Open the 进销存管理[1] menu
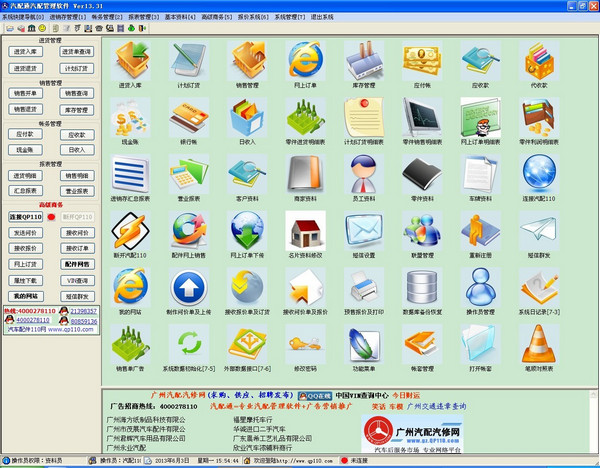This screenshot has height=468, width=600. pos(68,17)
